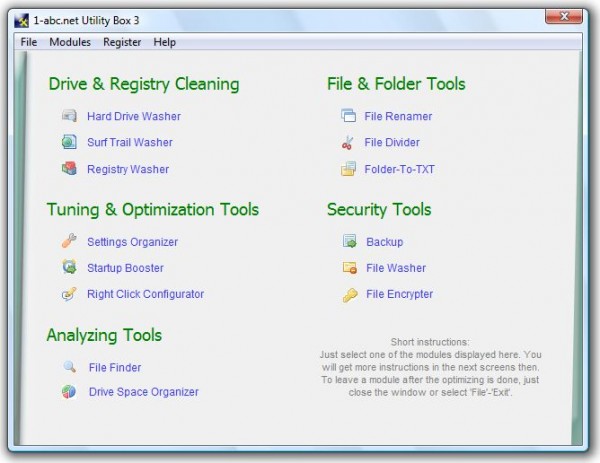Launch Drive Space Organizer link
The width and height of the screenshot is (600, 463).
click(143, 392)
